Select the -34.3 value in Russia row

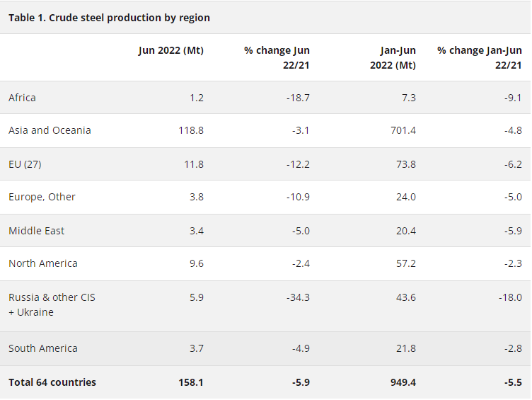pyautogui.click(x=297, y=297)
